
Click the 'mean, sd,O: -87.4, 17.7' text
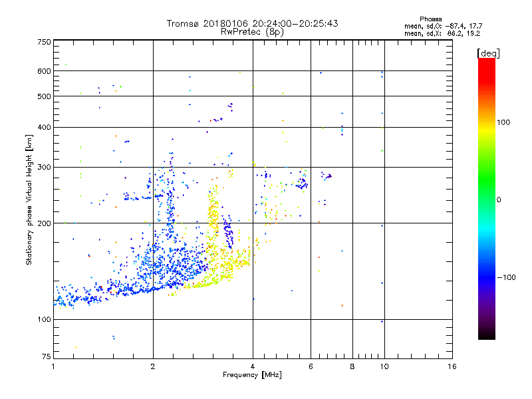(x=443, y=27)
